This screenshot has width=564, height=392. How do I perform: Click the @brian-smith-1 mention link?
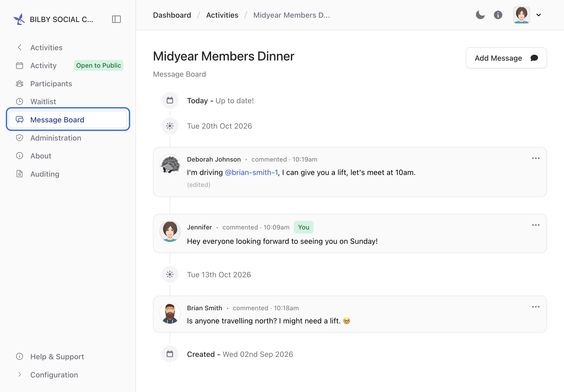tap(251, 172)
